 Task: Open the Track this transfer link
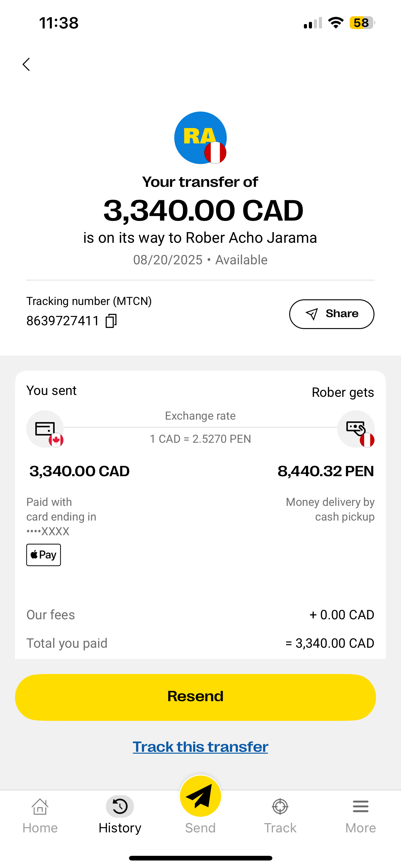tap(200, 747)
